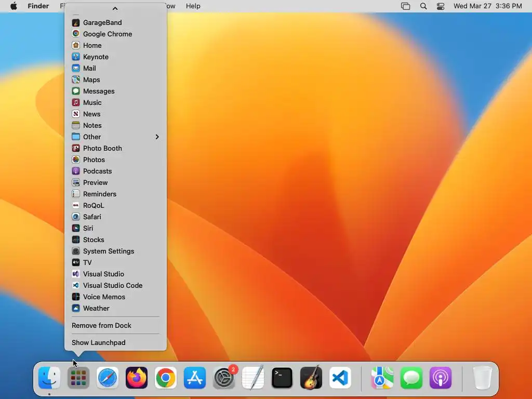This screenshot has height=399, width=532.
Task: Open TextEdit from the Dock
Action: (253, 378)
